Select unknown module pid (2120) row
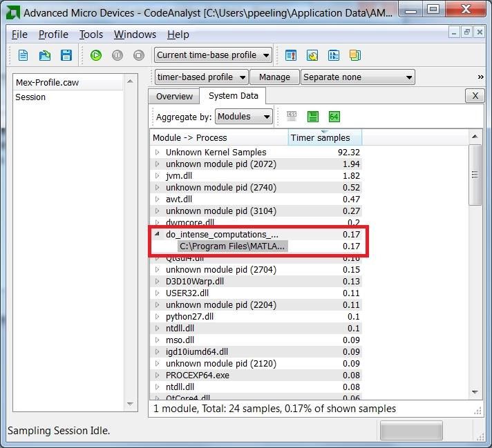Screen dimensions: 492x448 tap(256, 363)
